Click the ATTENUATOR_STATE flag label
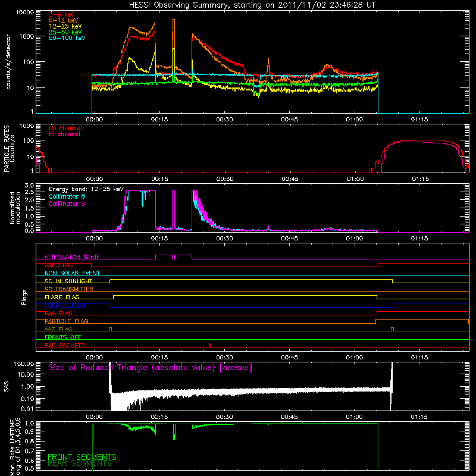476x476 pixels. click(x=72, y=257)
